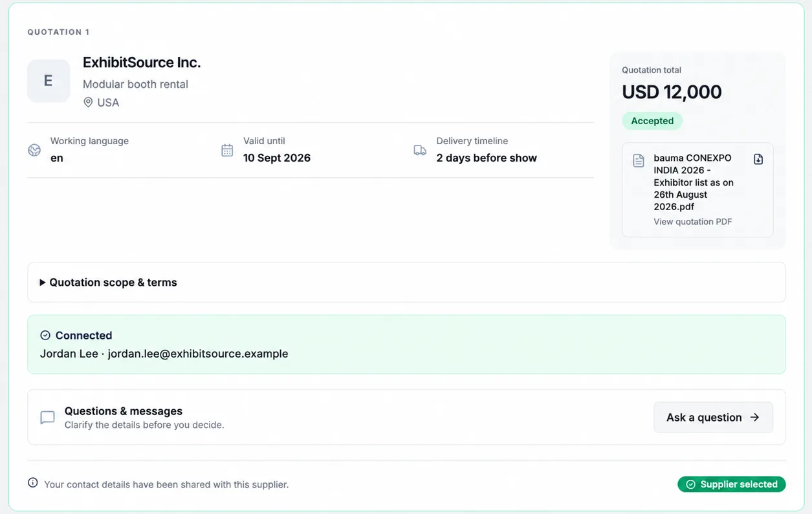
Task: Click the working language globe icon
Action: click(34, 150)
